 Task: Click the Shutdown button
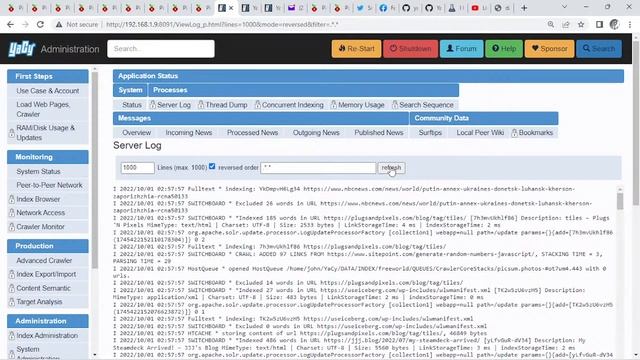point(410,49)
